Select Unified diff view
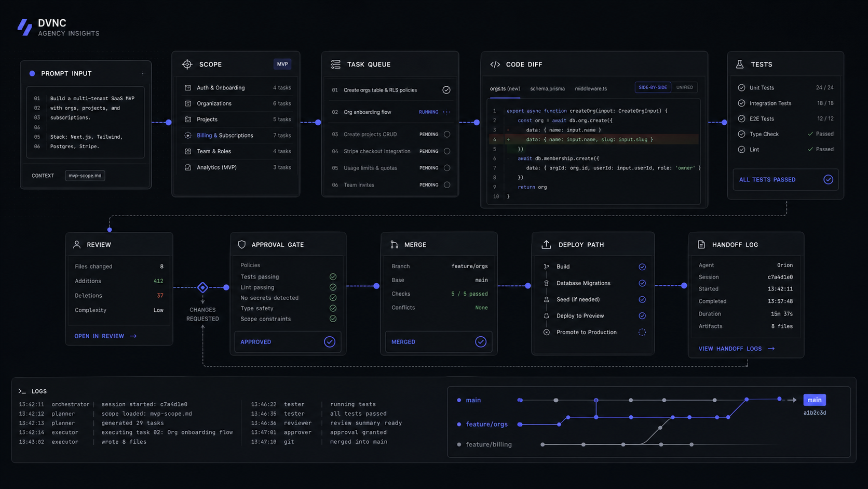Viewport: 868px width, 489px height. coord(684,87)
